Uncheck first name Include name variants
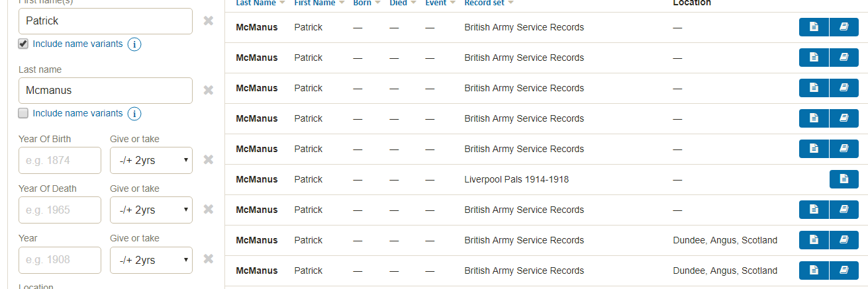 click(x=23, y=44)
